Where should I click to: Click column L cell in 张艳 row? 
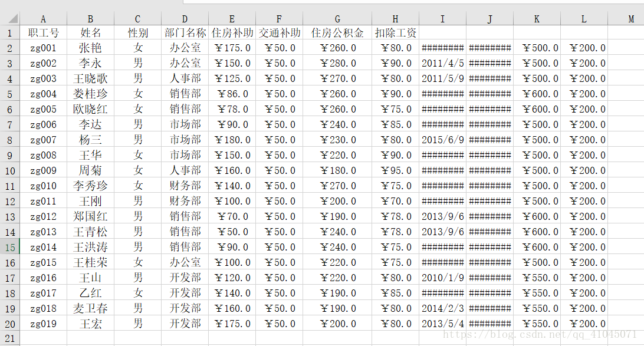[584, 48]
